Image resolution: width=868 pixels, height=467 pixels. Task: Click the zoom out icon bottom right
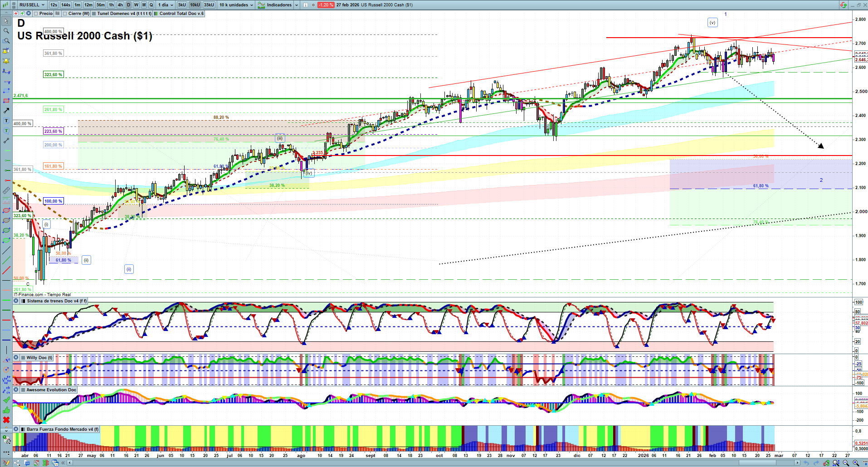(x=846, y=463)
